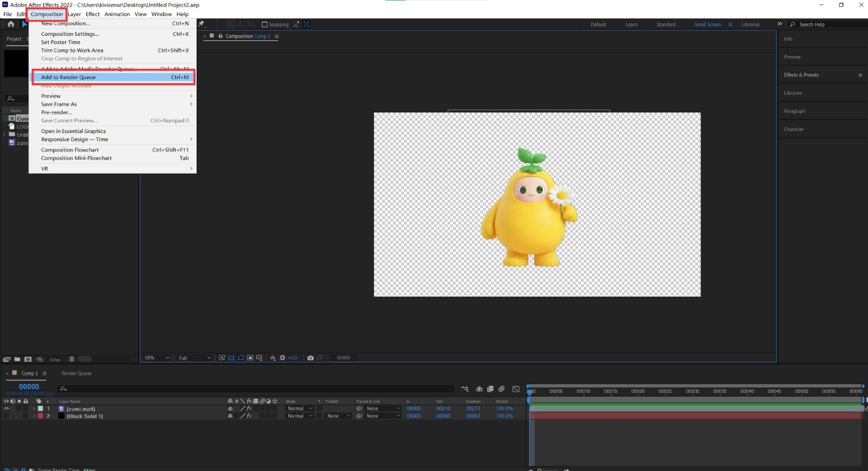Click the reset exposure icon
Viewport: 868px width, 471px height.
283,358
